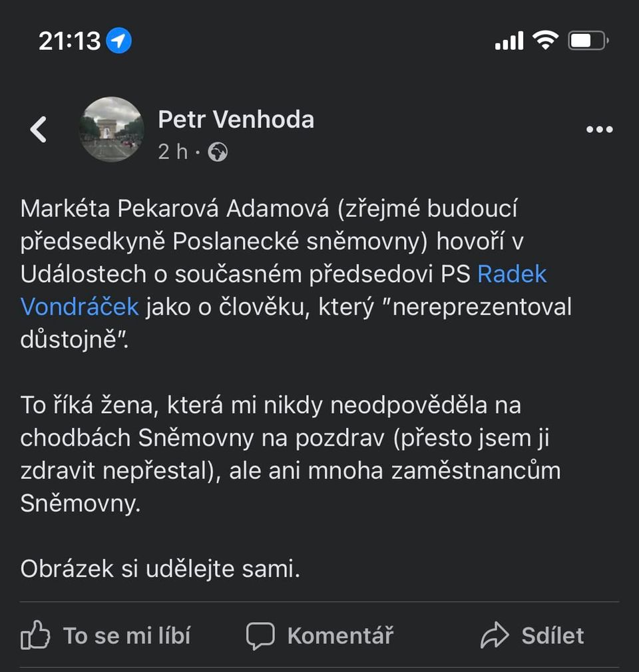This screenshot has height=672, width=639.
Task: Open the Radek Vondráček profile link
Action: 512,274
